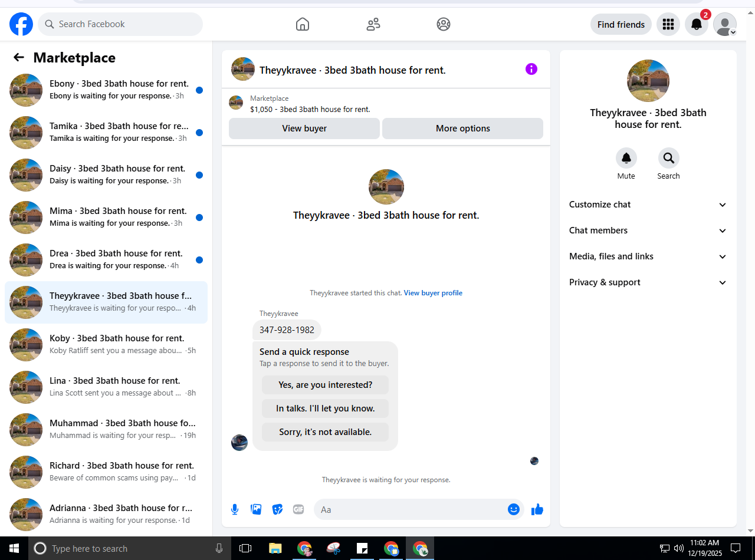Record a voice clip with the microphone icon
The image size is (755, 560).
point(235,509)
